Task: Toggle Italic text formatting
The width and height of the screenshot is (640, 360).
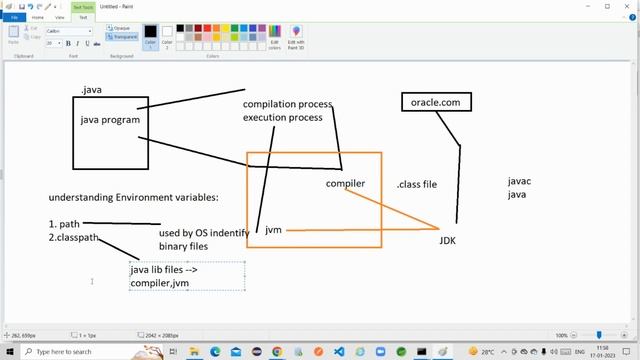Action: click(78, 43)
